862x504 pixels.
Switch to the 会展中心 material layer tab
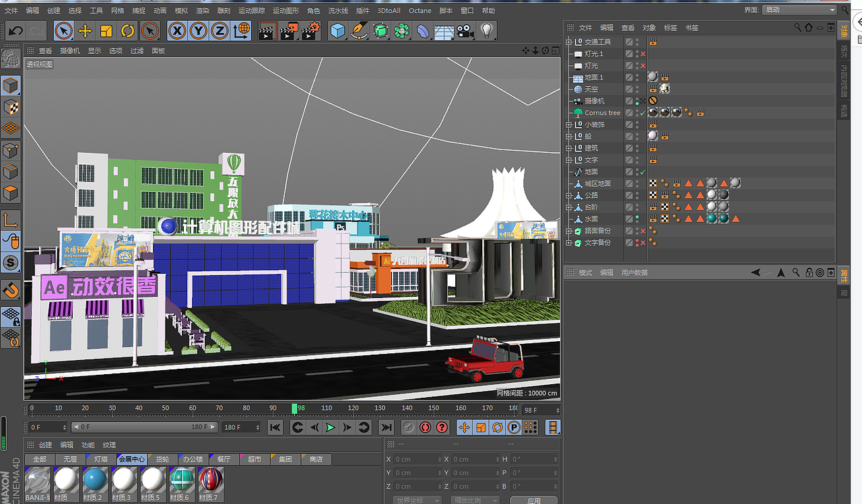(x=132, y=459)
